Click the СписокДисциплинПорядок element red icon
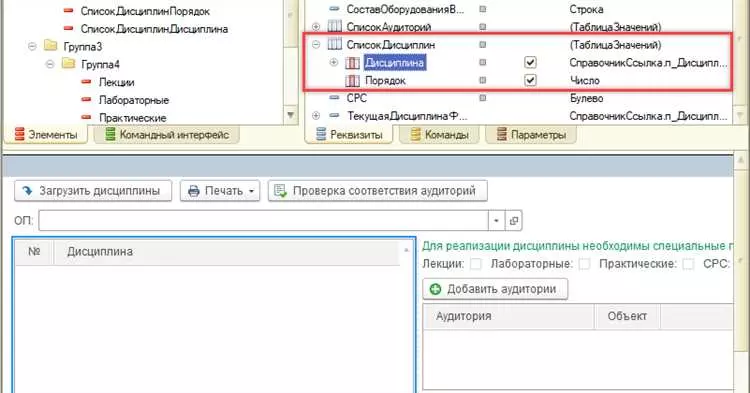750x393 pixels. pyautogui.click(x=69, y=11)
